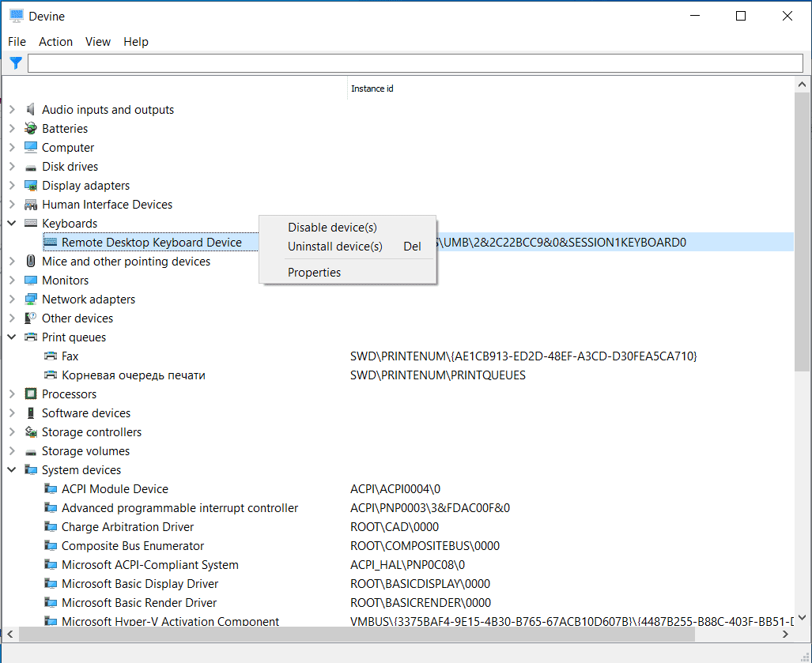Screen dimensions: 812x663
Task: Click the vertical scrollbar down arrow
Action: click(x=803, y=617)
